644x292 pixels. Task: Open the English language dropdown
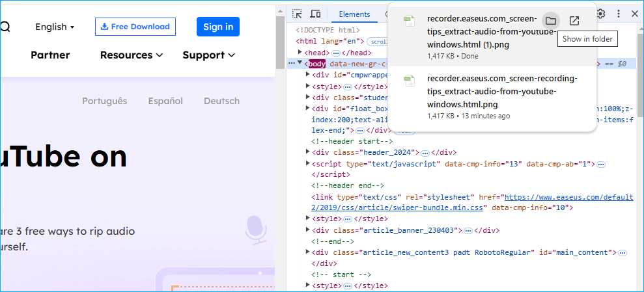(55, 27)
